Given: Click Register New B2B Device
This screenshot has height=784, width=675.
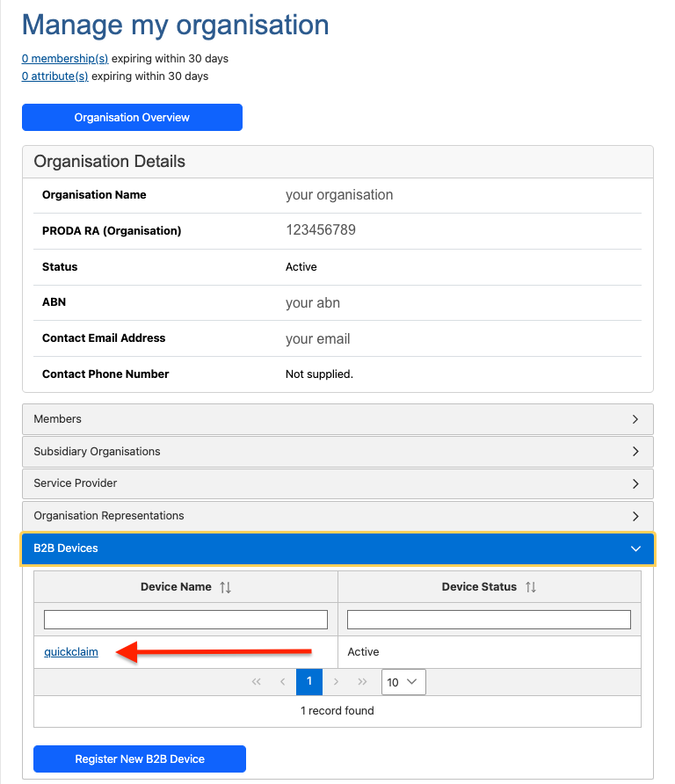Looking at the screenshot, I should coord(139,759).
